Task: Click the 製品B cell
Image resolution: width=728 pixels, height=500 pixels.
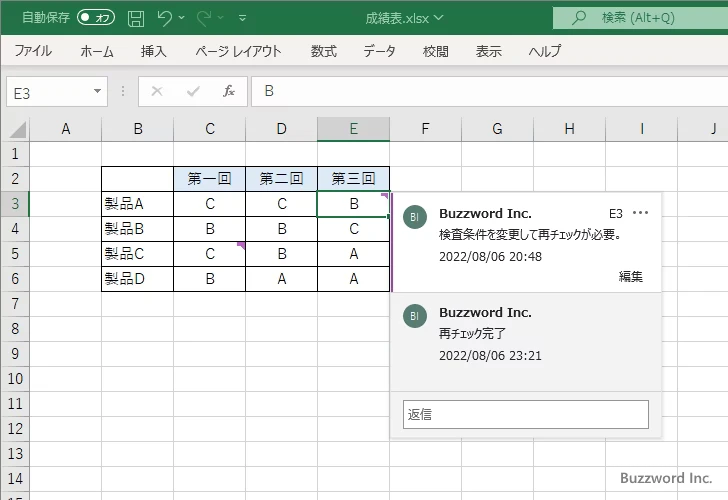Action: [x=137, y=229]
